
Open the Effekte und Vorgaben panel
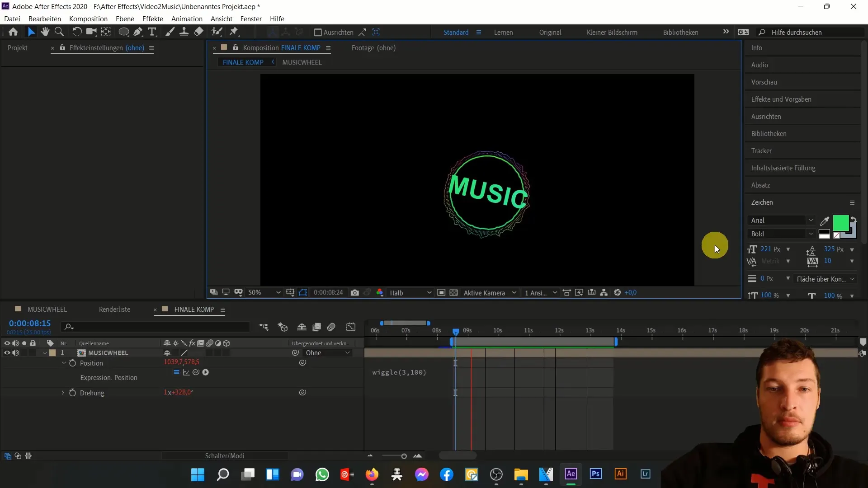(x=781, y=99)
